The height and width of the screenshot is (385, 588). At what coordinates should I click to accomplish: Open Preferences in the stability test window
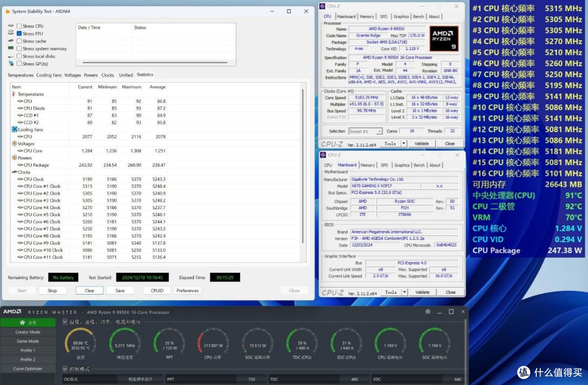click(187, 291)
